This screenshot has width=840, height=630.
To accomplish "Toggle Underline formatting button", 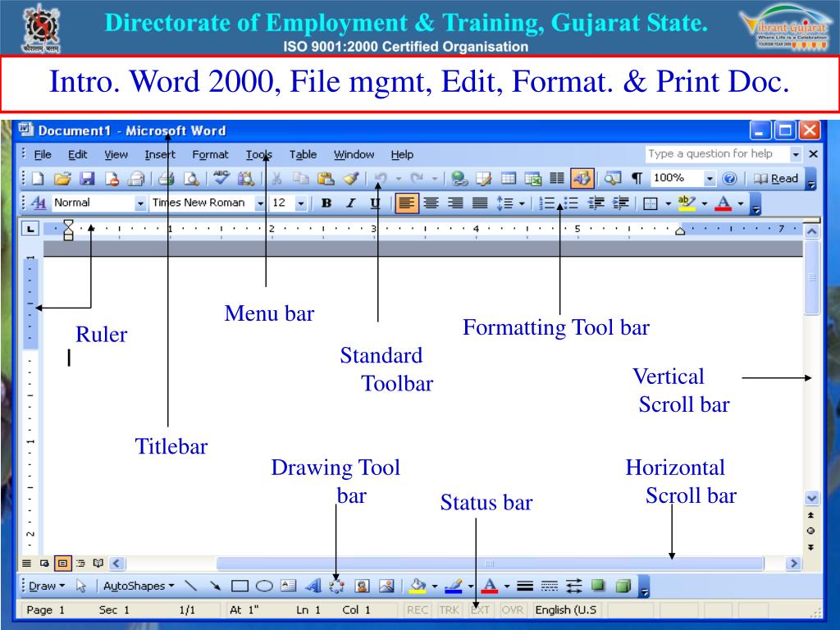I will (x=375, y=203).
